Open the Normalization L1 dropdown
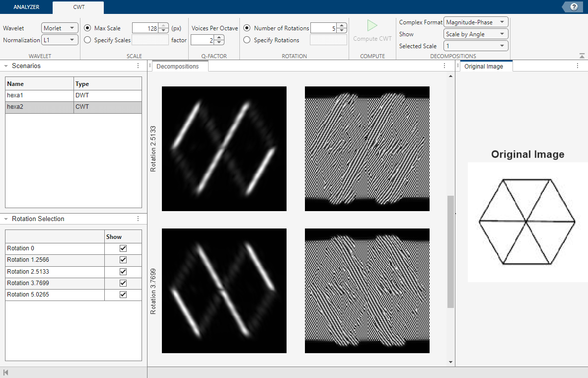Viewport: 588px width, 378px height. pos(60,40)
